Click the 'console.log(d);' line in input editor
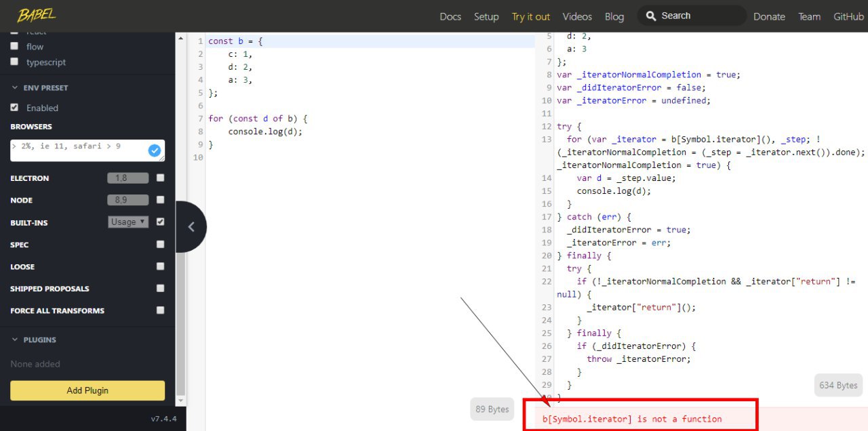Viewport: 868px width, 431px height. click(x=265, y=131)
